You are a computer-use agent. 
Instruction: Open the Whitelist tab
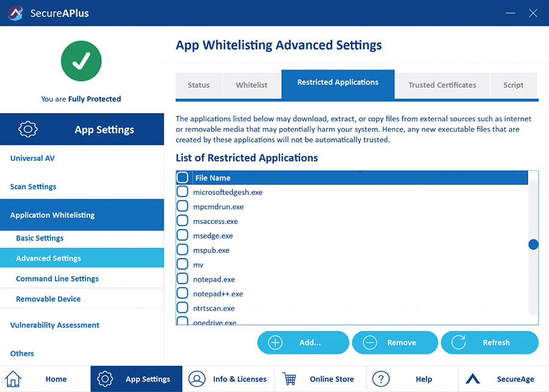point(251,85)
